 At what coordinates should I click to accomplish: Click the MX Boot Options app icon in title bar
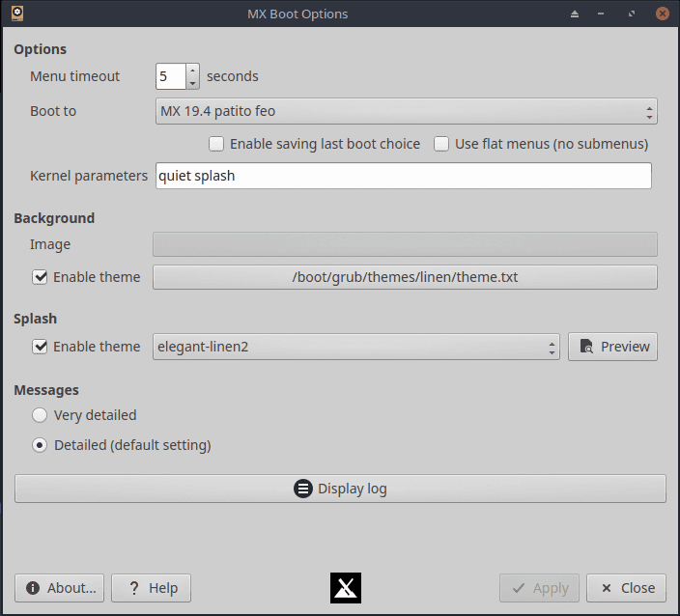(x=17, y=14)
